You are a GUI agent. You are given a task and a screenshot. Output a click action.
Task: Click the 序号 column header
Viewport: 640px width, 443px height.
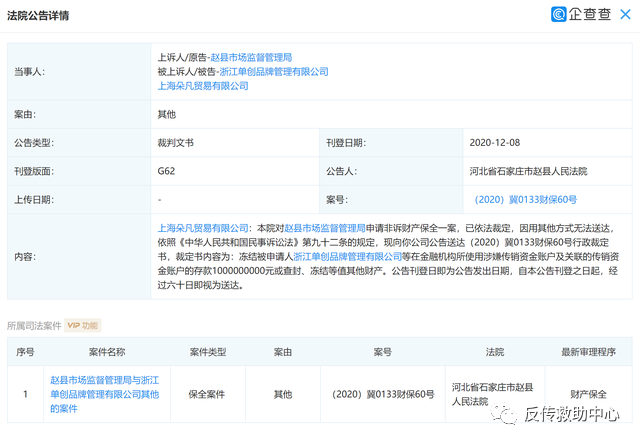coord(25,352)
